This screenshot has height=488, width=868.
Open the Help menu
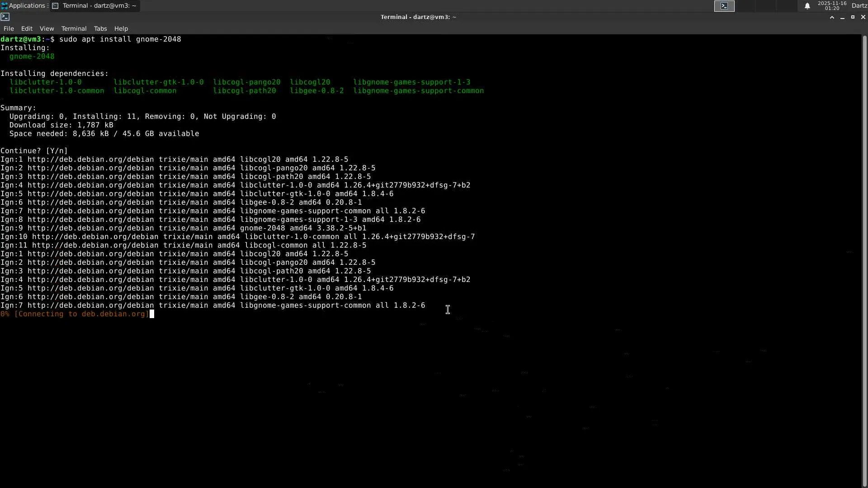point(121,28)
